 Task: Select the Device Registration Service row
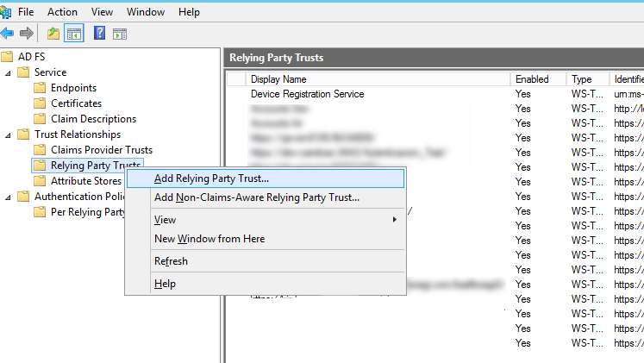pyautogui.click(x=435, y=94)
